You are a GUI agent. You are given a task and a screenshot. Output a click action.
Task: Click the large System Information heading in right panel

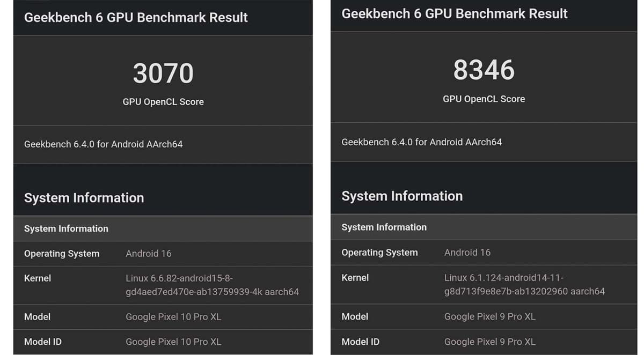point(402,196)
